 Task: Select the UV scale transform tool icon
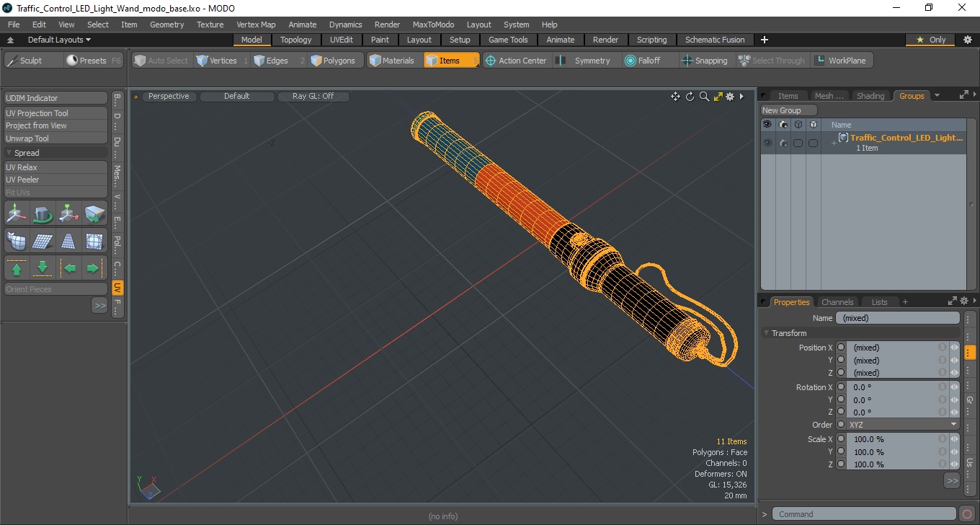click(x=69, y=214)
